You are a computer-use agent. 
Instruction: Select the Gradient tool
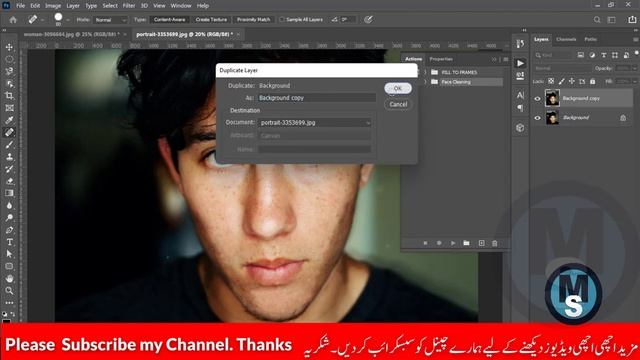9,193
